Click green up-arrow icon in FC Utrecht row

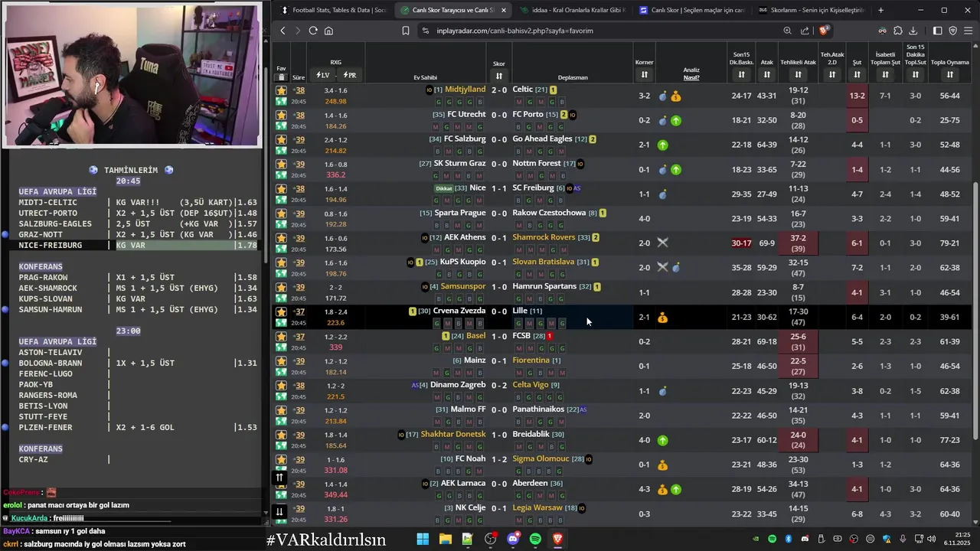click(x=676, y=120)
